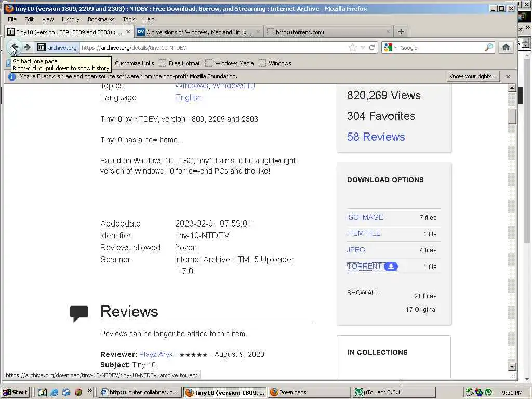This screenshot has height=399, width=532.
Task: Click the third Quick Launch icon
Action: tap(66, 392)
